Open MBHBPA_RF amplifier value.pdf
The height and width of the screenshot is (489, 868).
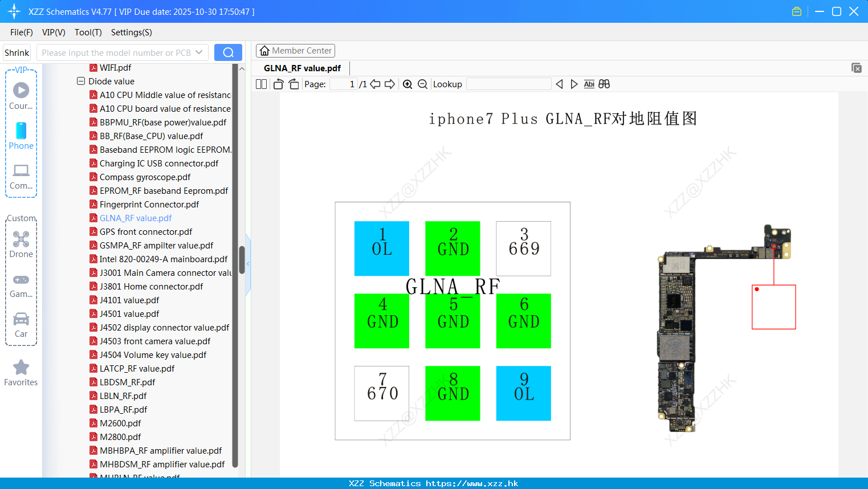[156, 451]
